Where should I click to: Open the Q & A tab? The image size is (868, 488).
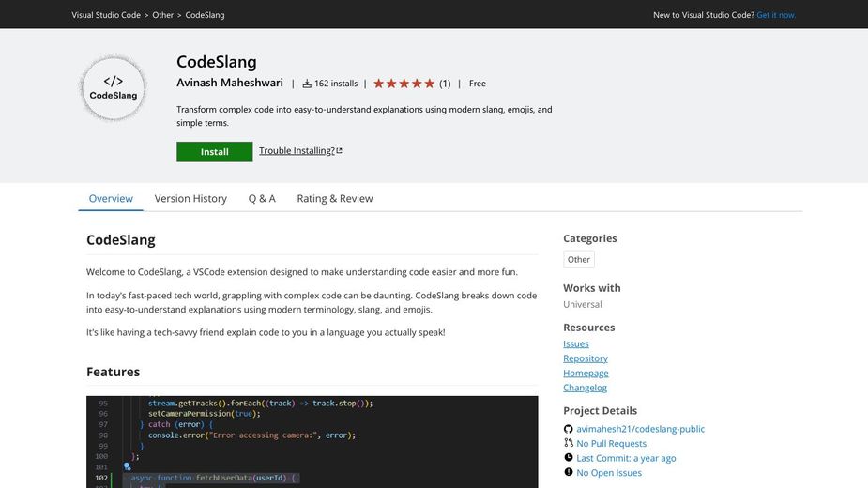(262, 198)
